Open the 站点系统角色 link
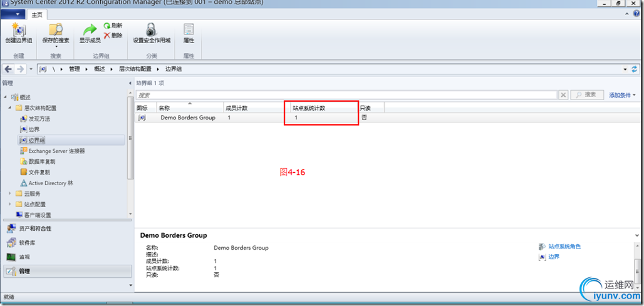This screenshot has width=644, height=306. [560, 247]
